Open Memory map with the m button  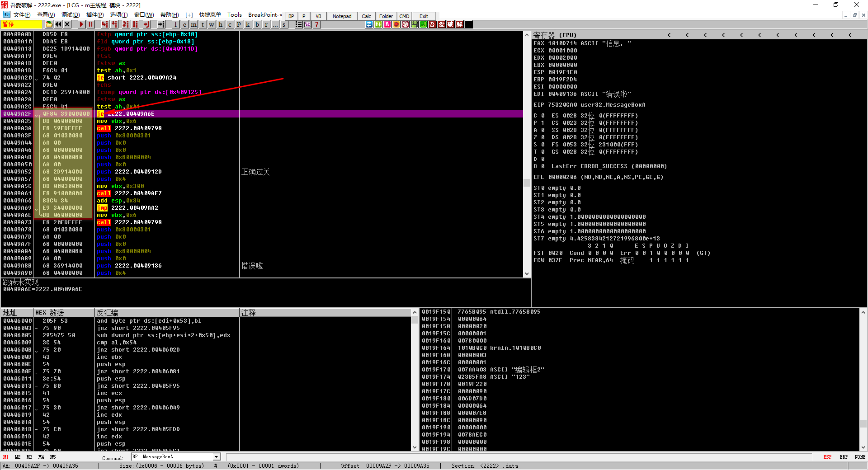[193, 24]
